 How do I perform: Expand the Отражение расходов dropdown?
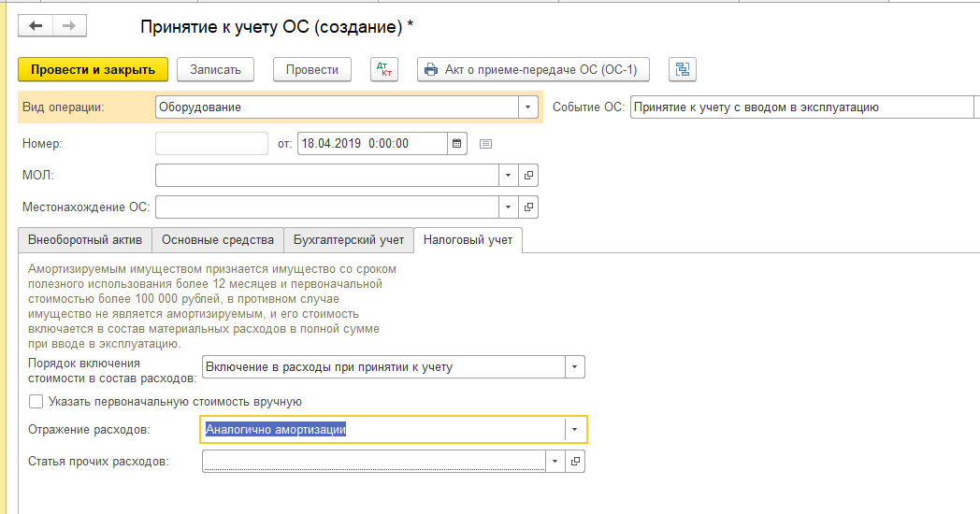click(575, 430)
